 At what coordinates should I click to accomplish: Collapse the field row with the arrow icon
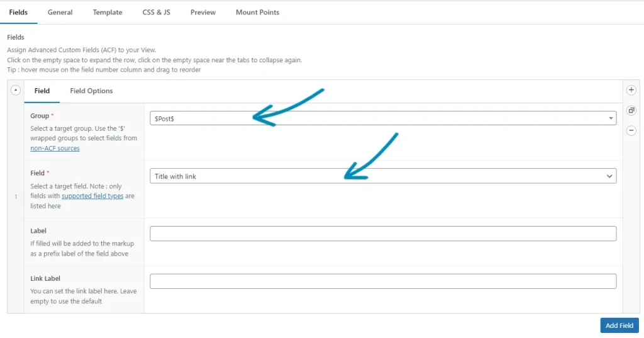tap(16, 91)
